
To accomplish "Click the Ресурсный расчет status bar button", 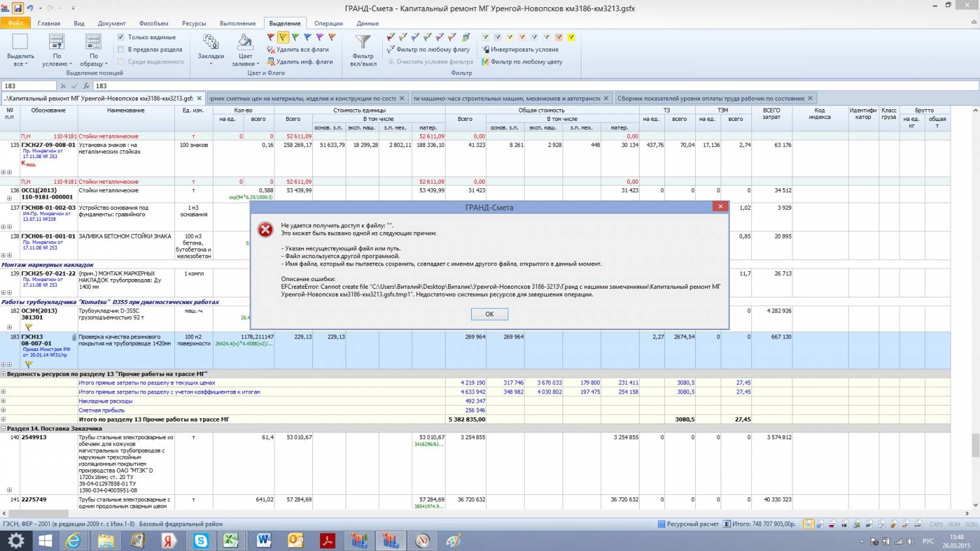I will (x=688, y=524).
